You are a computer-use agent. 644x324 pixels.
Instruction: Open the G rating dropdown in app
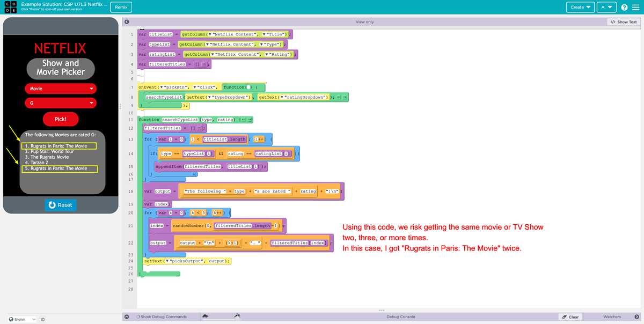coord(61,102)
